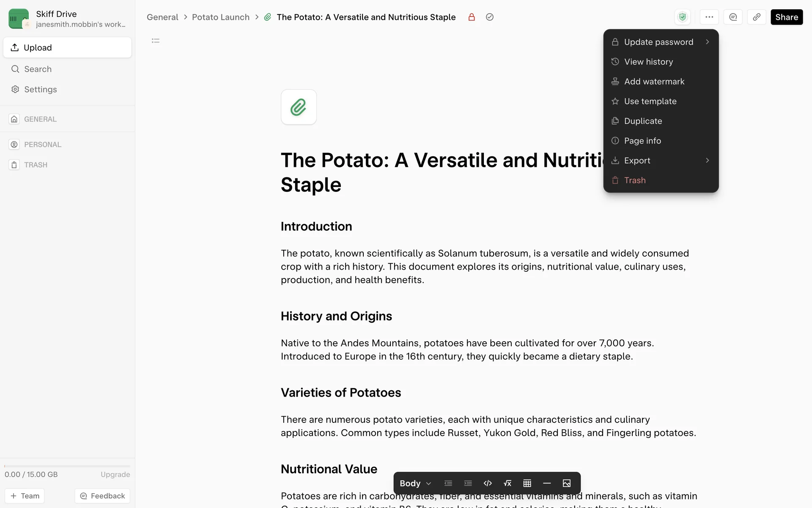Click the paperclip document icon thumbnail
Image resolution: width=812 pixels, height=508 pixels.
point(299,107)
